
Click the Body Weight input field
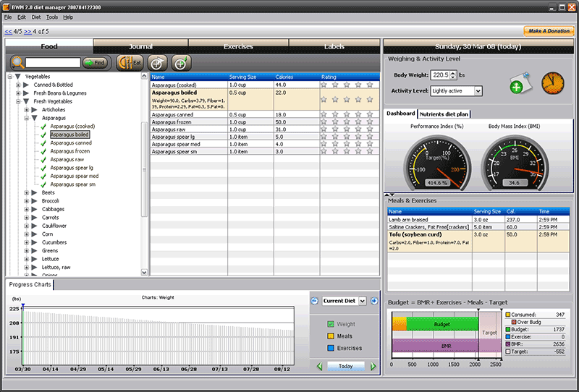tap(440, 75)
